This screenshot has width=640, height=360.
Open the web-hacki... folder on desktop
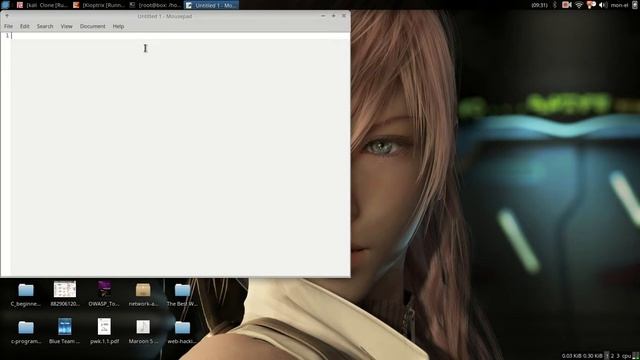pos(182,331)
